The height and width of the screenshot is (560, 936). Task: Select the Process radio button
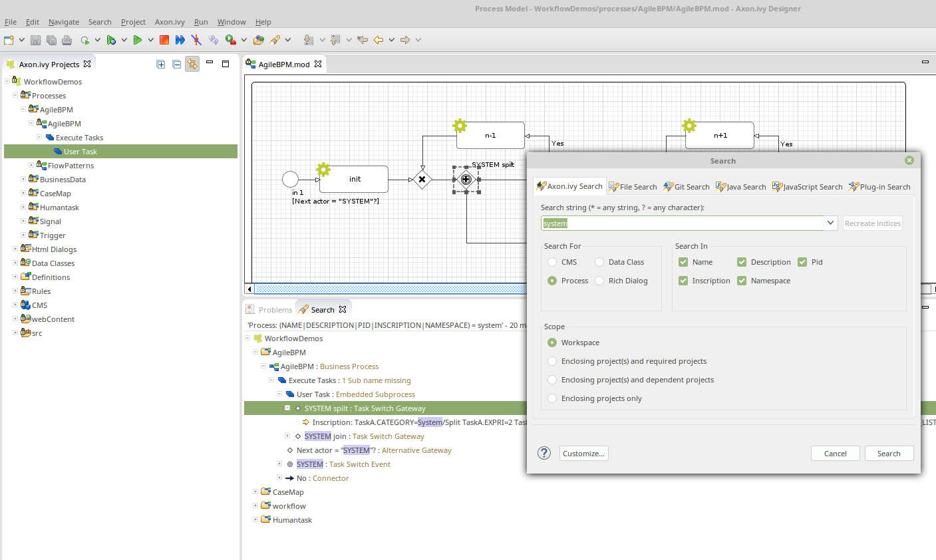552,281
